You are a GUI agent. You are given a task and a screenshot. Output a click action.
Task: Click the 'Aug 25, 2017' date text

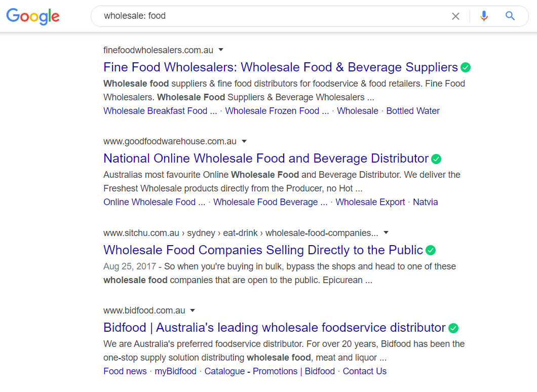click(x=130, y=266)
